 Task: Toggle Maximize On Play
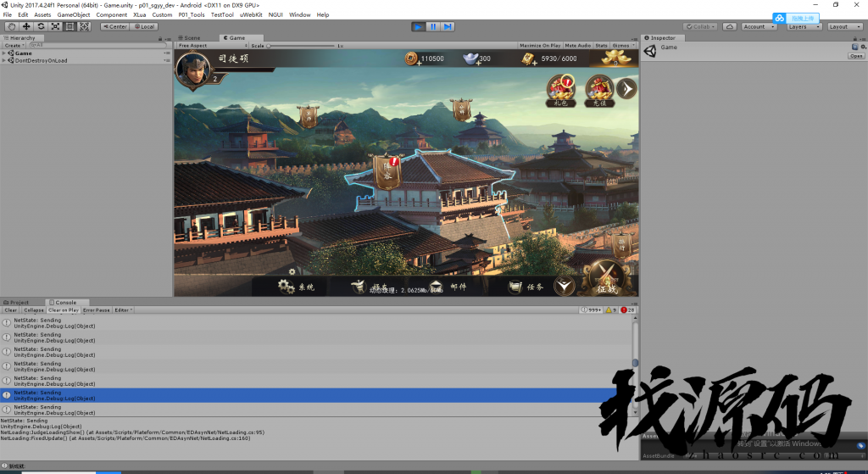[x=540, y=46]
